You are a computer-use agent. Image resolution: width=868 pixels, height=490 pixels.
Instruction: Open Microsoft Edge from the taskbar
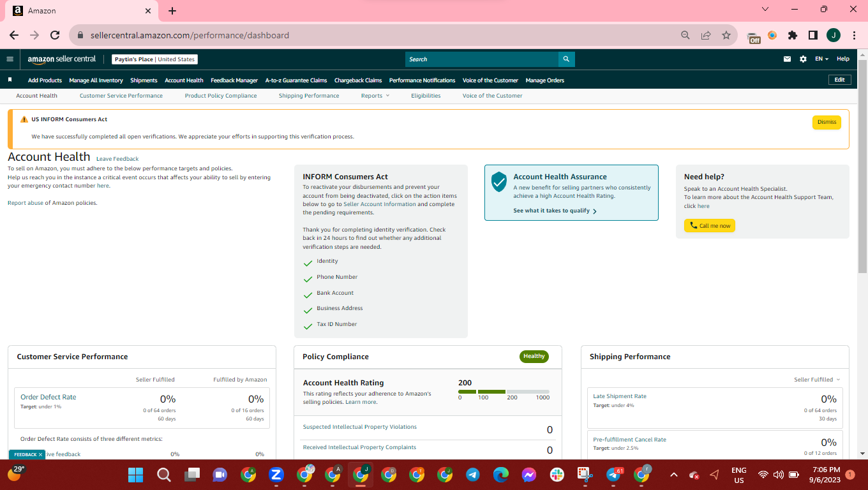click(x=501, y=475)
